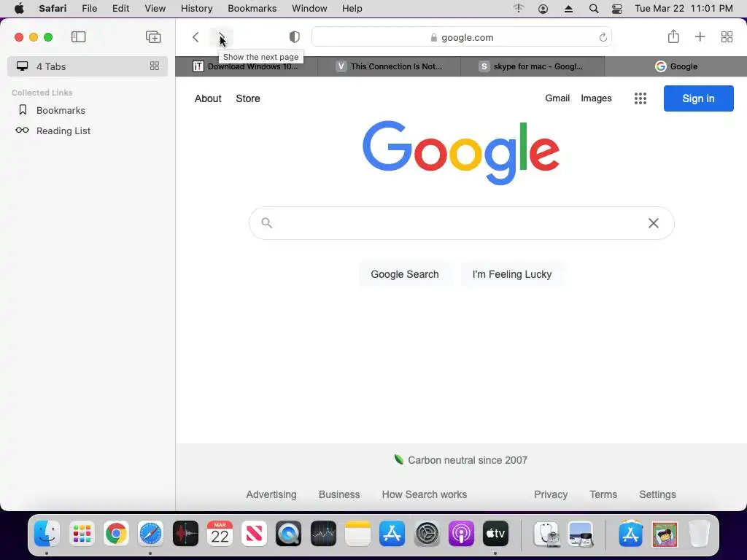Screen dimensions: 747x560
Task: Click the magnifier icon in search box
Action: pos(267,223)
